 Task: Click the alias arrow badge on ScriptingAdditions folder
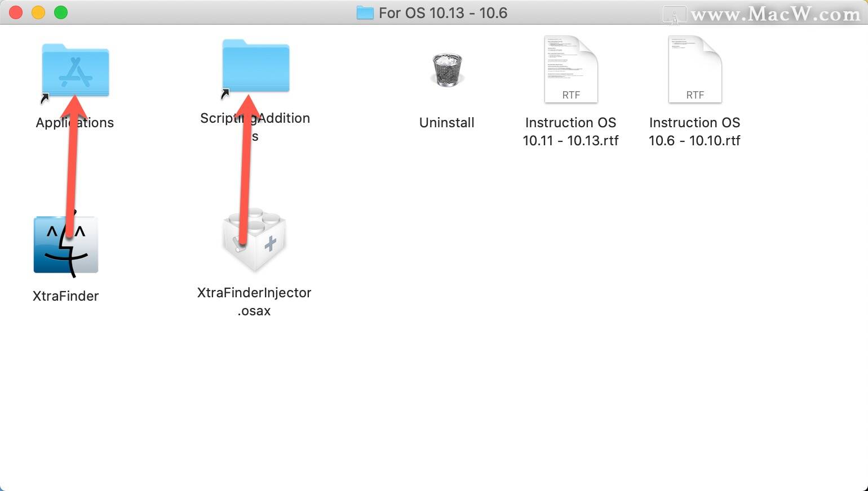[x=225, y=93]
